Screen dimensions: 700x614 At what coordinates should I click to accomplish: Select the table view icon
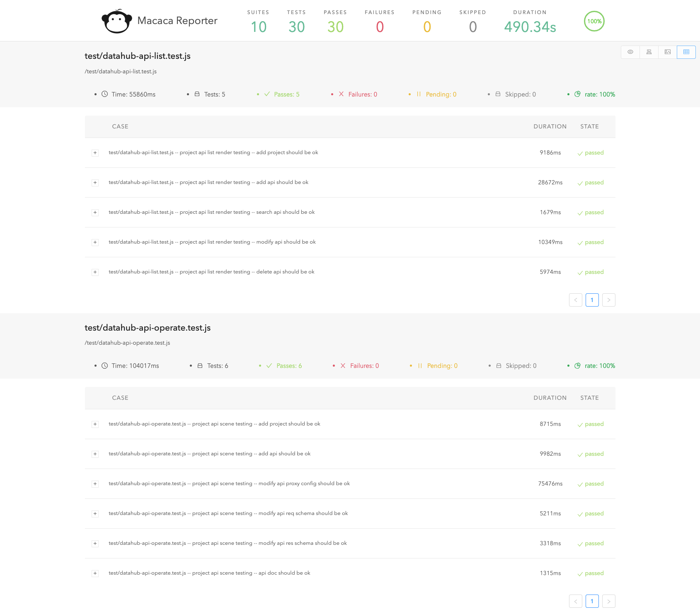(686, 52)
